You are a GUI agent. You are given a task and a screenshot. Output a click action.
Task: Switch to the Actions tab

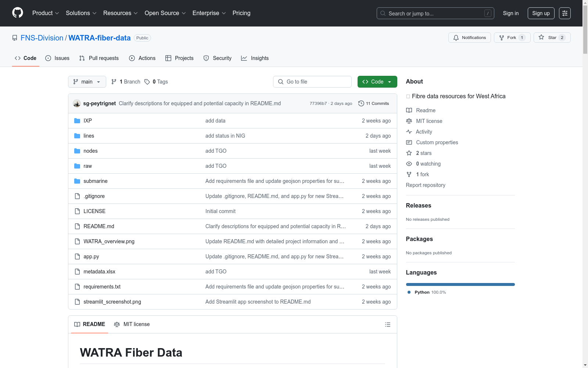click(x=142, y=58)
